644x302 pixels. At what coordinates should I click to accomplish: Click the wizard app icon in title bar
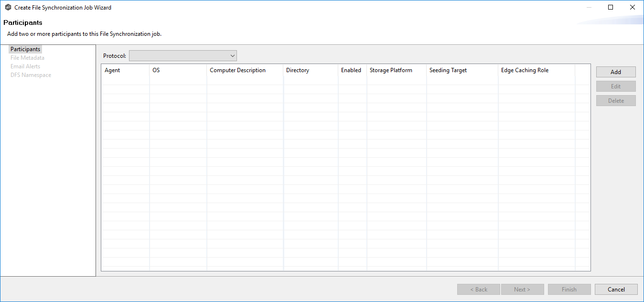tap(8, 8)
